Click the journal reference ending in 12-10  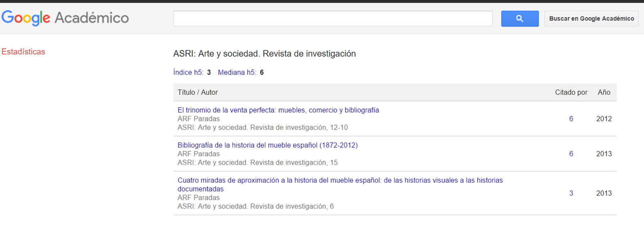263,128
